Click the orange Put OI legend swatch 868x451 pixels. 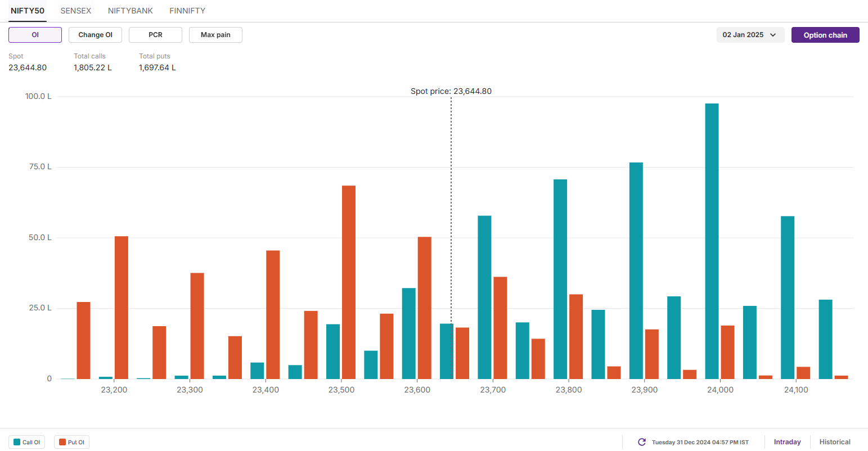pyautogui.click(x=62, y=442)
